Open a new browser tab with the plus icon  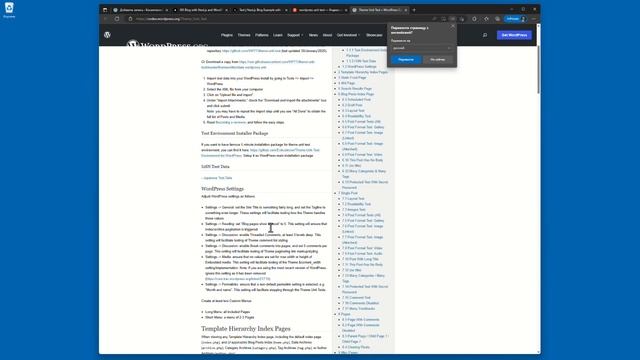click(414, 10)
